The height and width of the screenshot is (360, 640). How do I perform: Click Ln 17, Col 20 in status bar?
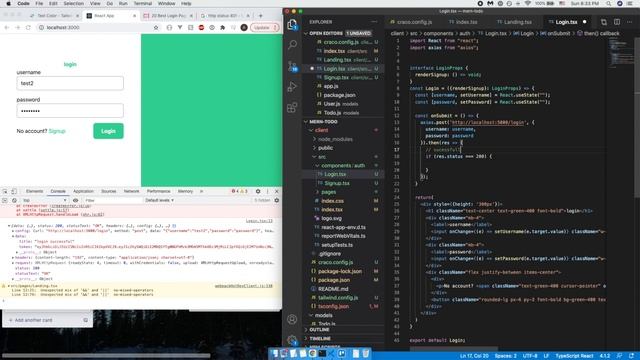point(474,356)
